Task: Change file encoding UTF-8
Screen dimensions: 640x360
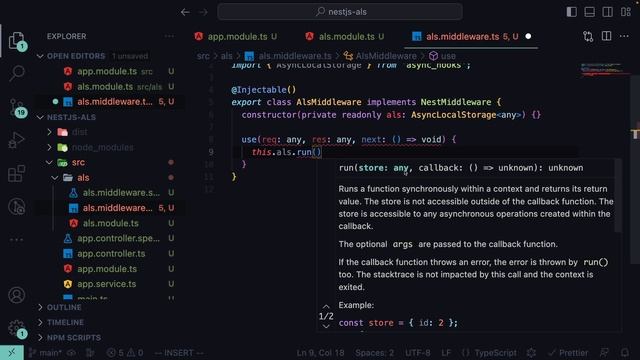Action: pos(418,353)
